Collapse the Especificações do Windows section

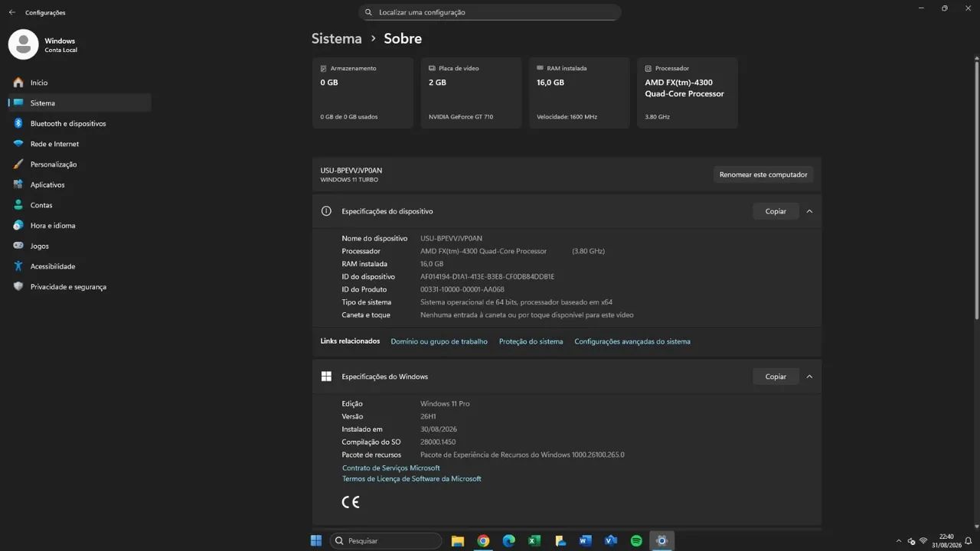pos(809,377)
